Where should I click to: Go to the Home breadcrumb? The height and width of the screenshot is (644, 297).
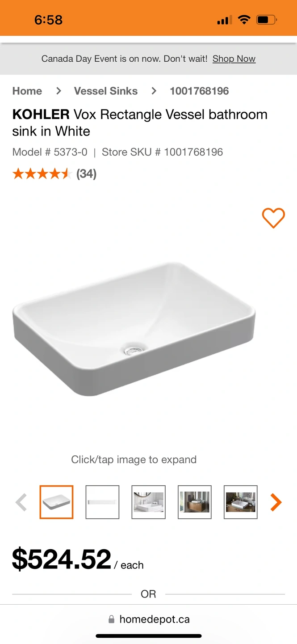[x=27, y=91]
